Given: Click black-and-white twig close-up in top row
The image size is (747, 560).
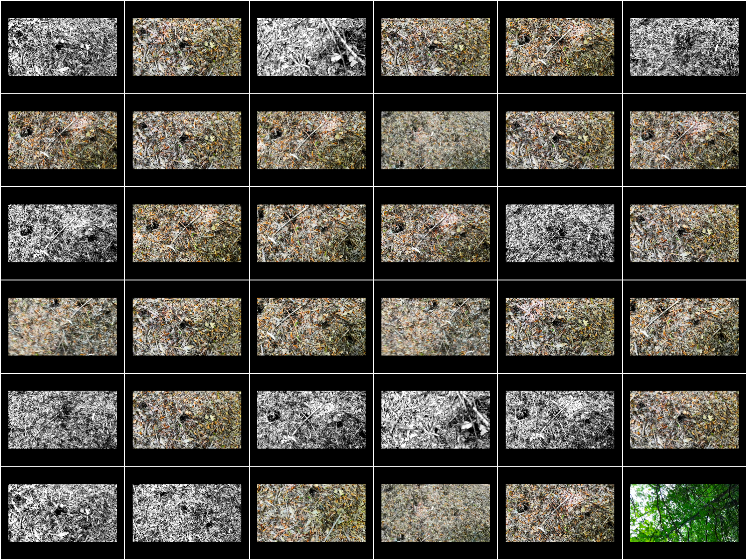Looking at the screenshot, I should click(311, 47).
